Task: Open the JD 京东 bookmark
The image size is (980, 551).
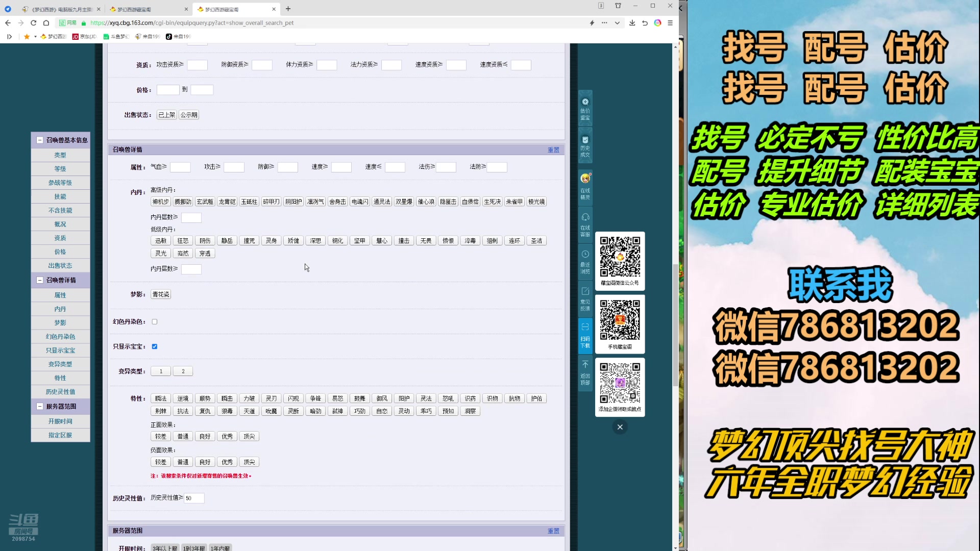Action: pos(85,37)
